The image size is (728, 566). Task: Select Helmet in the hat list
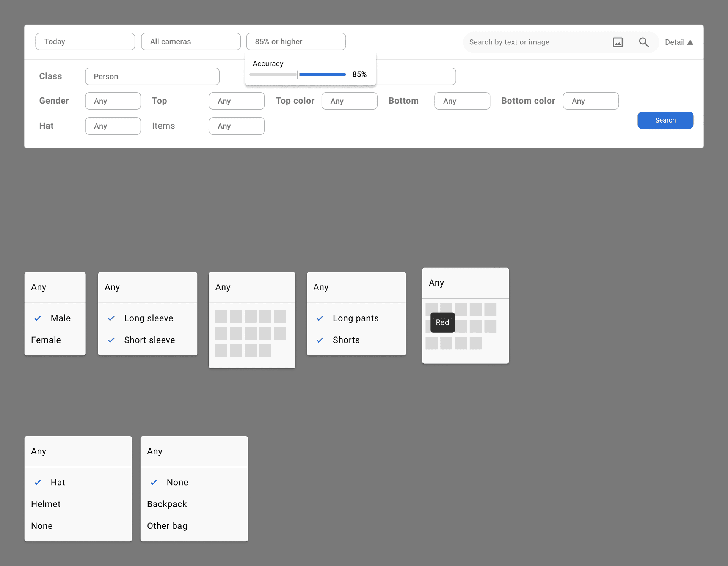click(46, 504)
